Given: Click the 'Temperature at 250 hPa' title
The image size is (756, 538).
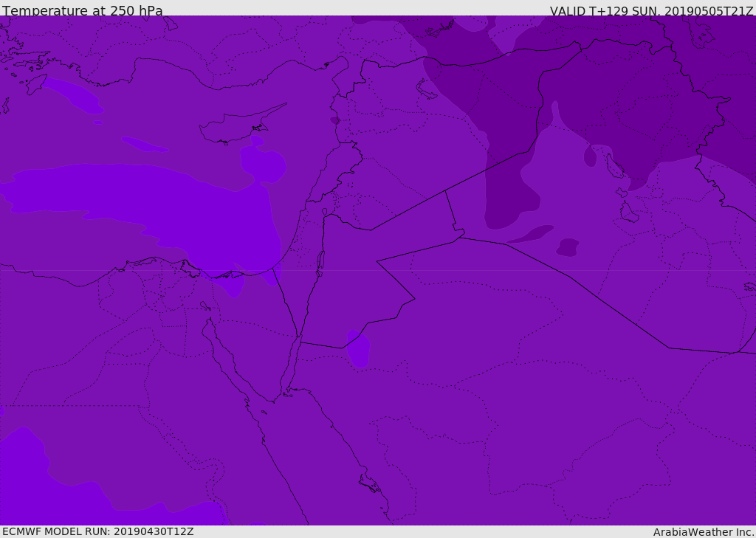Looking at the screenshot, I should (83, 10).
